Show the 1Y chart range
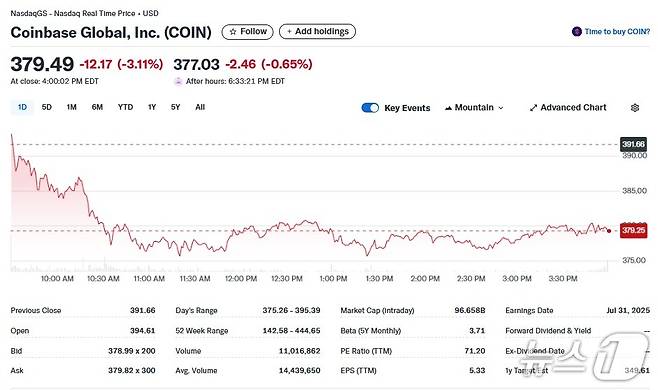Viewport: 658px width, 390px height. [152, 107]
